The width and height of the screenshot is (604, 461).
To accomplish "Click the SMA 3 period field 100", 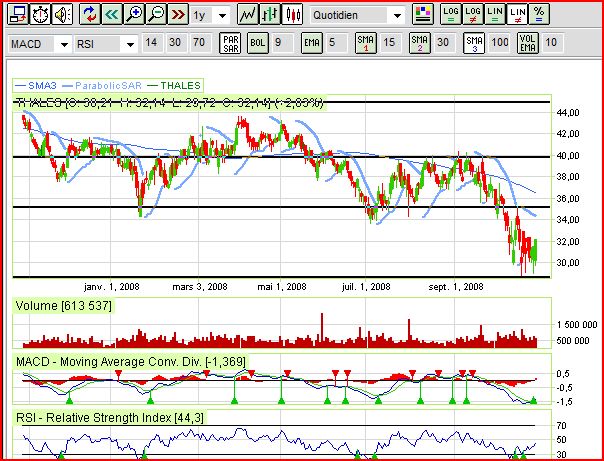I will tap(500, 42).
